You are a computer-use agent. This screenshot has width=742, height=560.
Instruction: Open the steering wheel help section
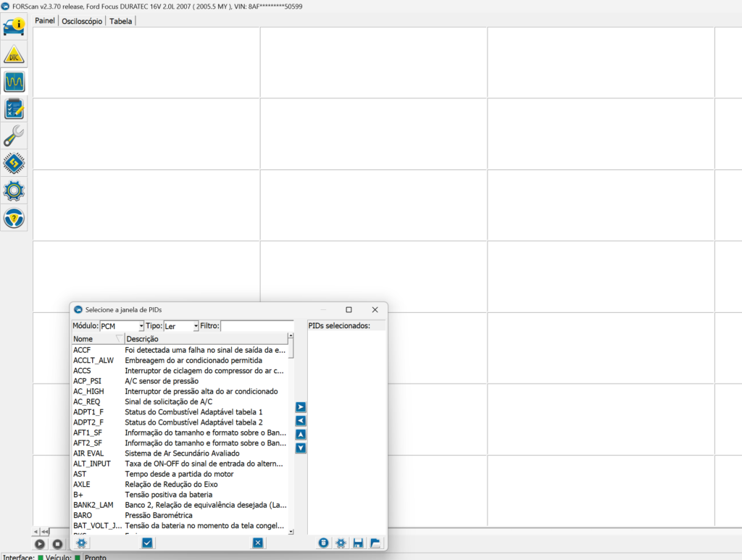[x=14, y=217]
